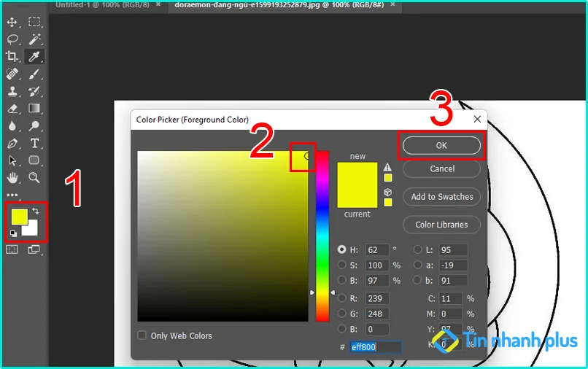
Task: Click the R field showing 239
Action: pos(377,298)
